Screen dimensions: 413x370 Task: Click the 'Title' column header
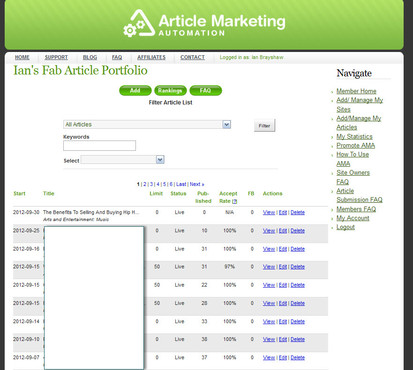49,194
